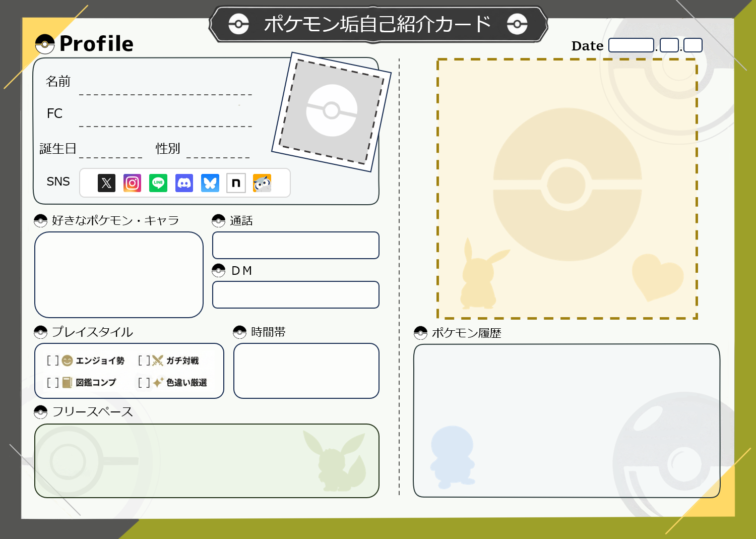
Task: Click the book icon for 図鑑コンプ
Action: coord(67,383)
